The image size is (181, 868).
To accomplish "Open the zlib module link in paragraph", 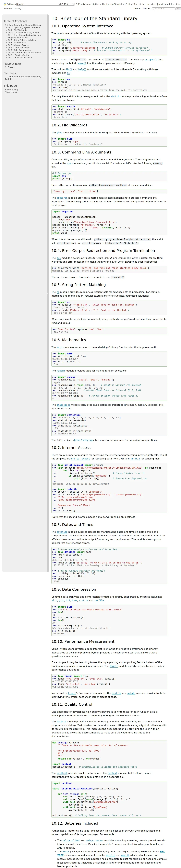I will (x=54, y=601).
